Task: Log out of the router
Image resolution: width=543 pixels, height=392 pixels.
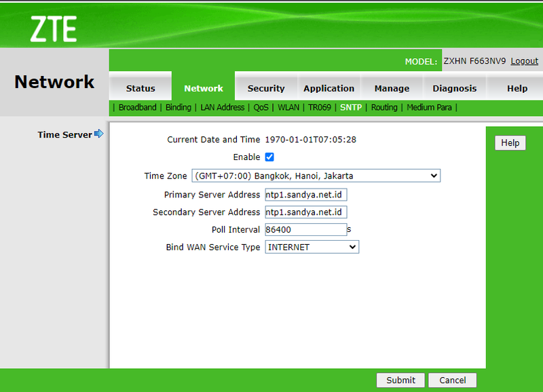Action: [x=524, y=60]
